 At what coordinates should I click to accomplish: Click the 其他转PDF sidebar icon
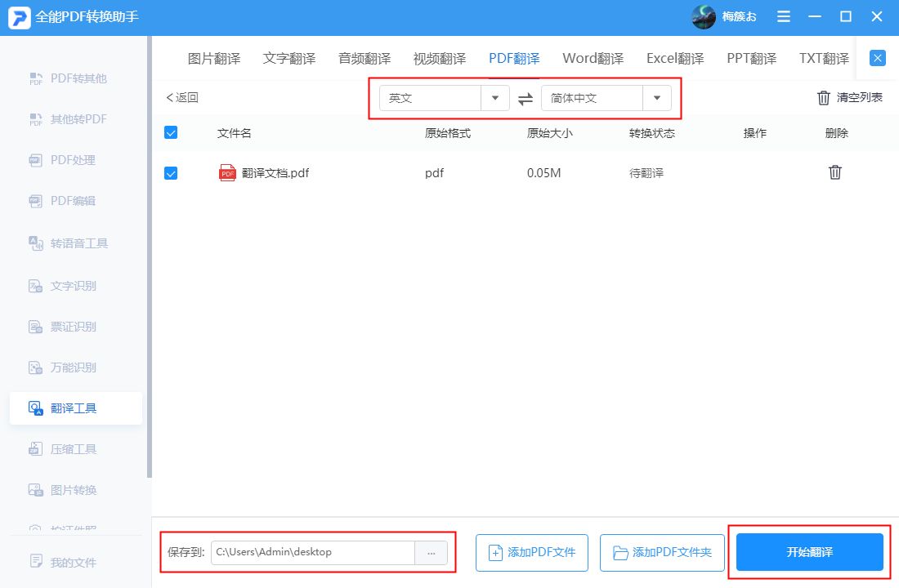(x=35, y=119)
